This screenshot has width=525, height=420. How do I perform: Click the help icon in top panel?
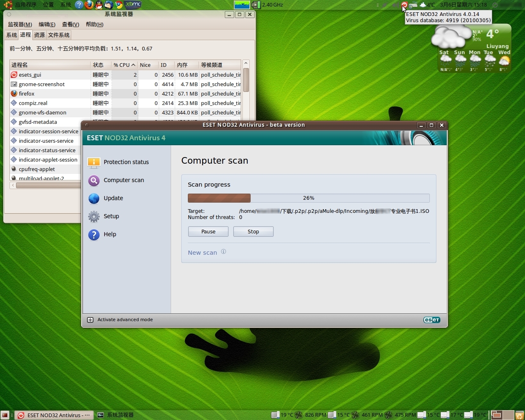[79, 5]
